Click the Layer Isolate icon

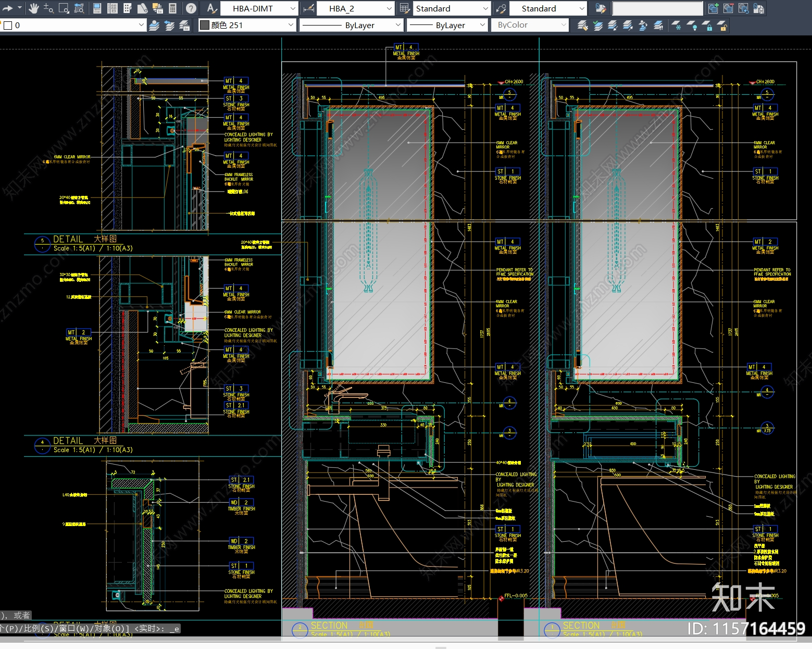[643, 25]
